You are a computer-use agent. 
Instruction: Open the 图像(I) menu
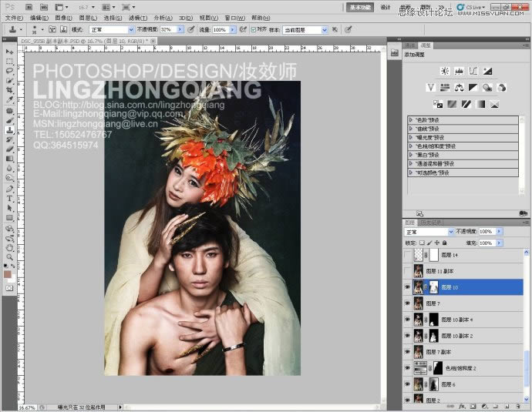[63, 18]
